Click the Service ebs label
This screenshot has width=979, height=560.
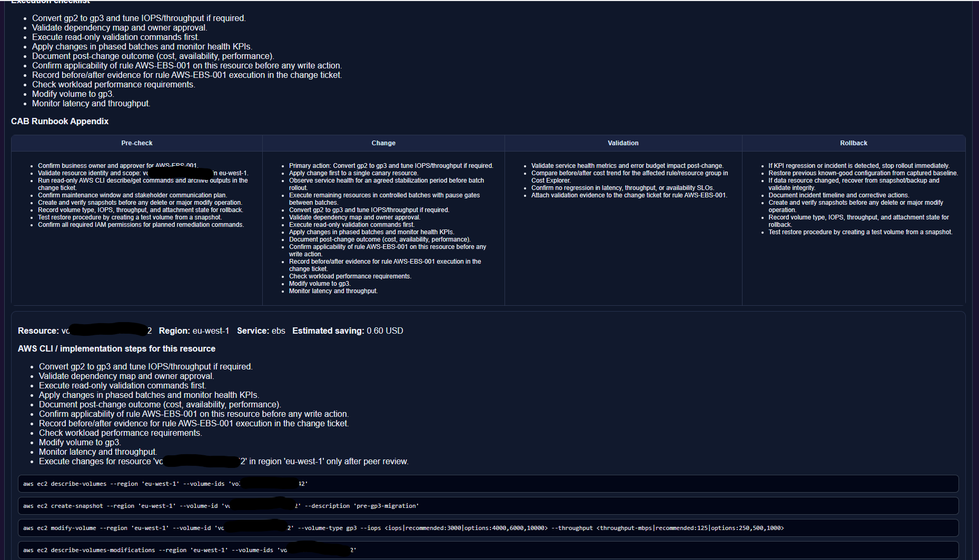coord(261,331)
